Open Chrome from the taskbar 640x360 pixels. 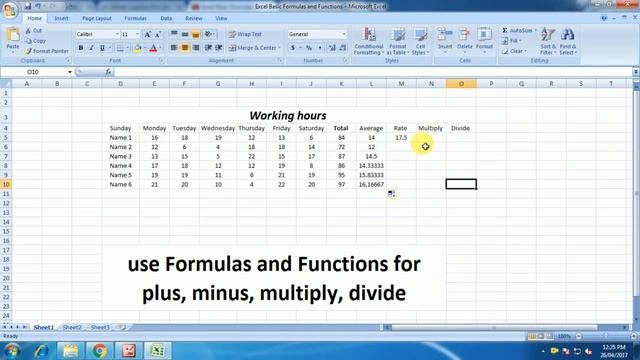99,351
